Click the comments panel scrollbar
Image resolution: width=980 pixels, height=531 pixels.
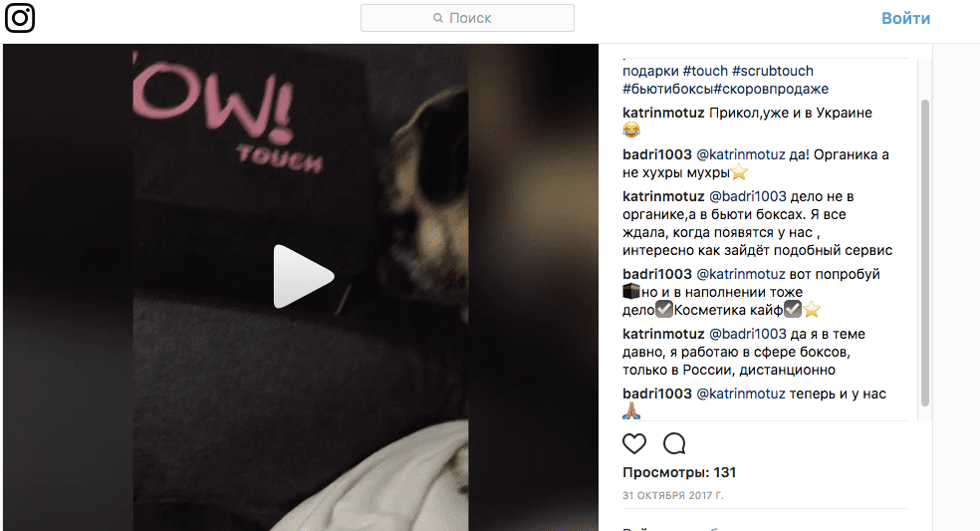point(925,253)
